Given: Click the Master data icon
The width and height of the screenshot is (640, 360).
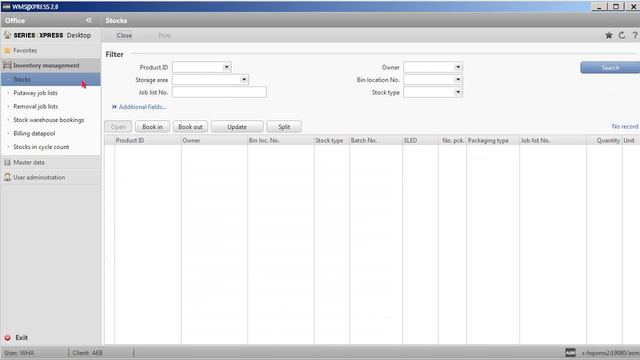Looking at the screenshot, I should (7, 162).
